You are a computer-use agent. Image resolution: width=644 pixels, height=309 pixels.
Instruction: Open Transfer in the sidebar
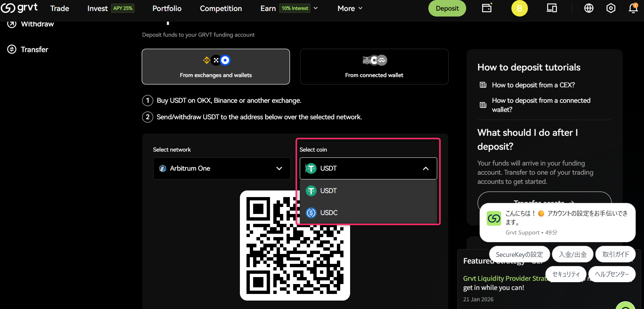(35, 49)
